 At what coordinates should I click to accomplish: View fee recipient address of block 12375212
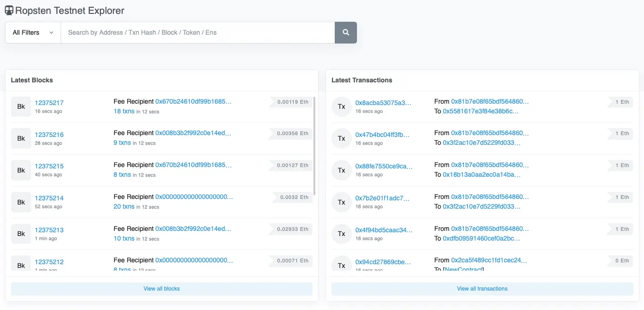194,260
